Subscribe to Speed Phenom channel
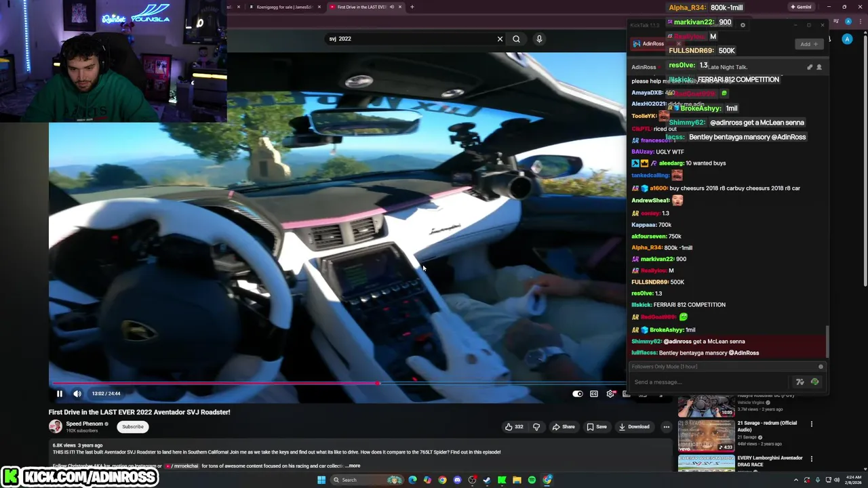This screenshot has height=488, width=868. (133, 427)
